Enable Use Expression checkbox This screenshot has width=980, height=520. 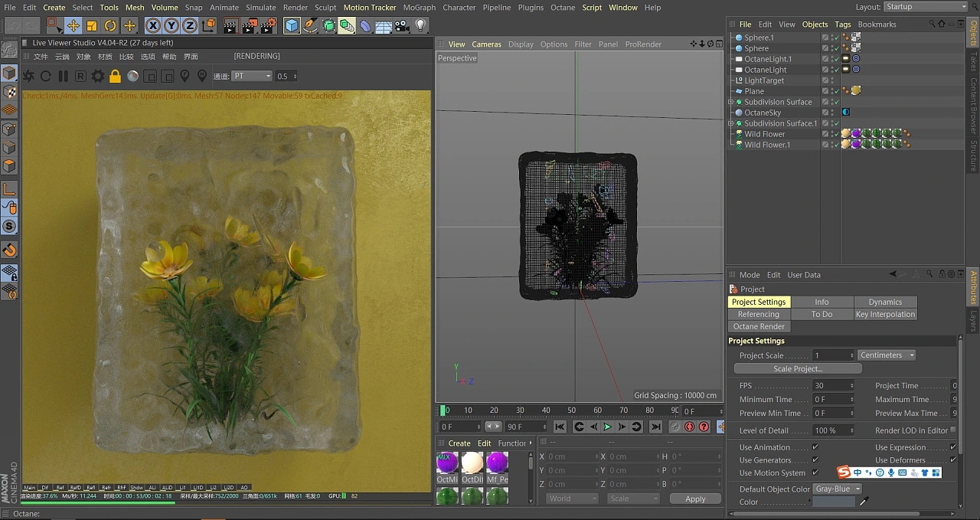click(953, 447)
